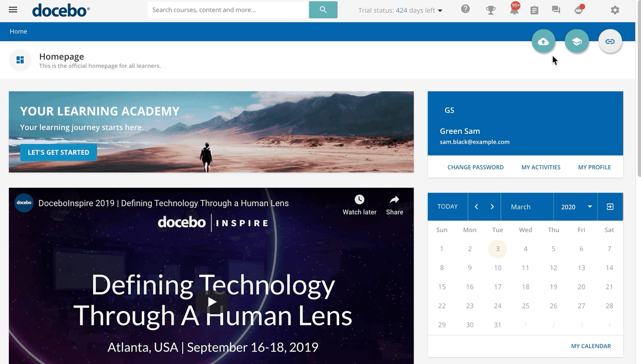Screen dimensions: 641x364
Task: Select March 10 in the calendar
Action: point(498,268)
